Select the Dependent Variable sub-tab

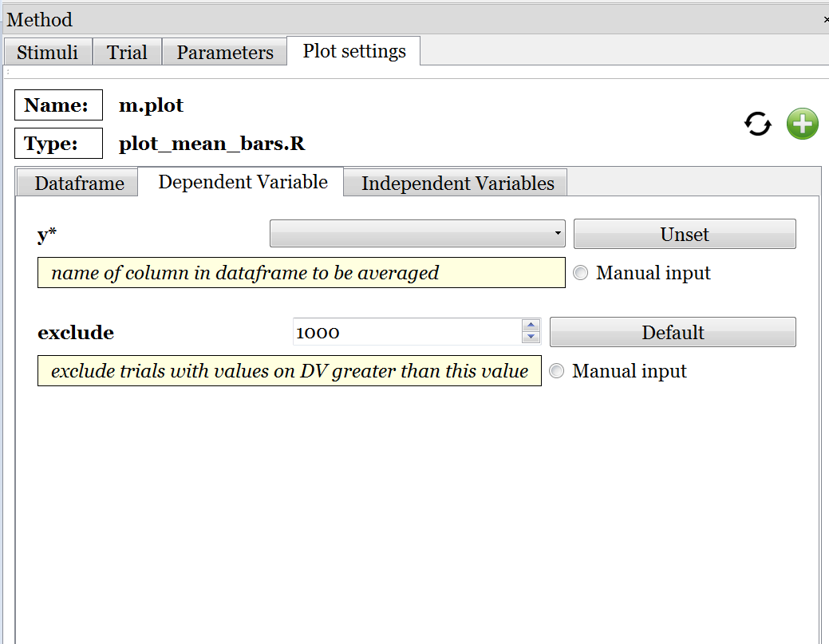[x=243, y=182]
